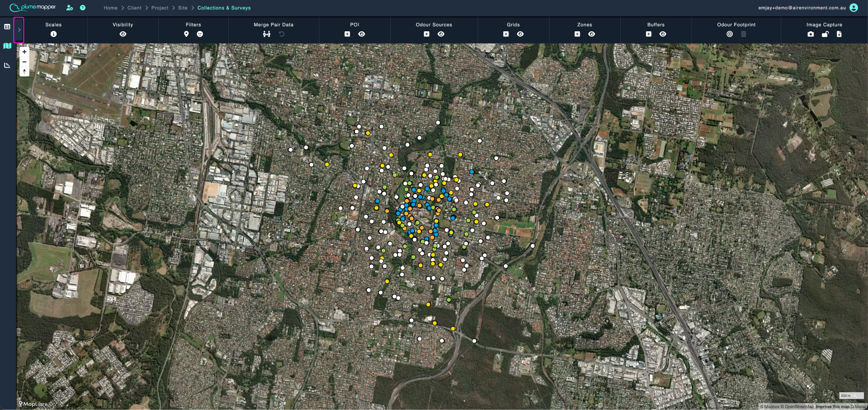The image size is (868, 410).
Task: Open the sad face odour filter
Action: coord(200,34)
